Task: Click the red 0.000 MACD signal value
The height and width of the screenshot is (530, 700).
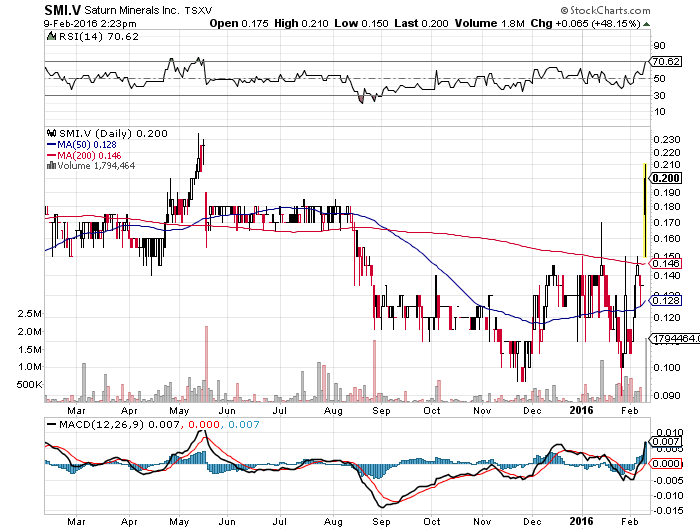Action: click(204, 424)
